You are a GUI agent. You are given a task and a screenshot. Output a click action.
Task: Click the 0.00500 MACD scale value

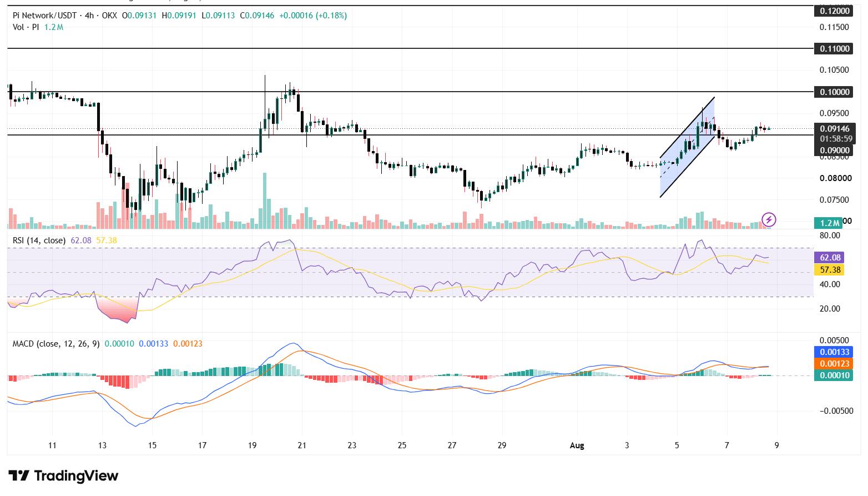point(835,340)
